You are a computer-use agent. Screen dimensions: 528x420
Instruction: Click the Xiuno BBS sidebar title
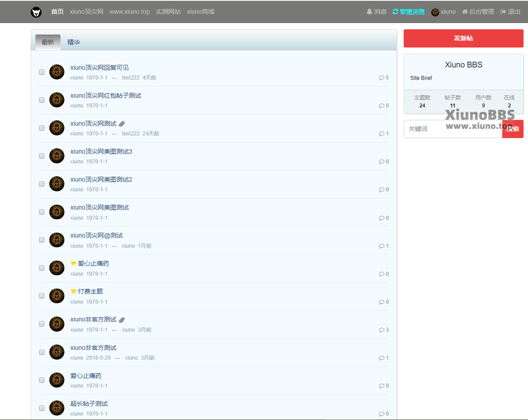click(x=463, y=65)
